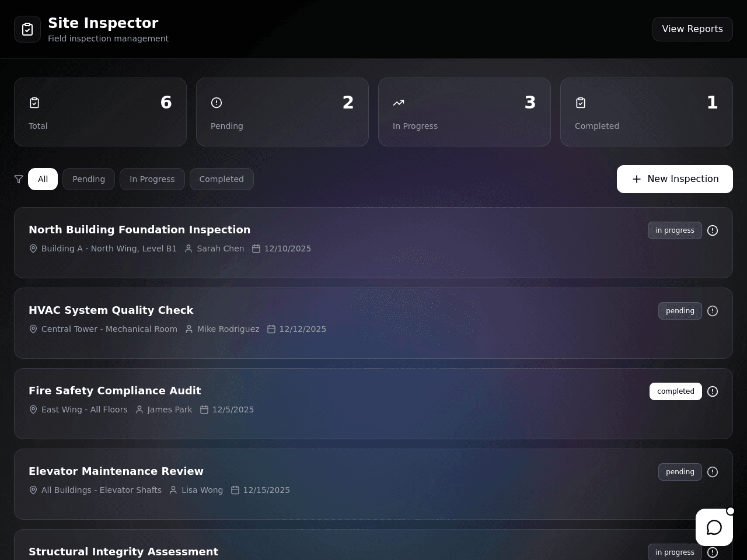Click person icon beside Mike Rodriguez
The width and height of the screenshot is (747, 560).
click(189, 329)
